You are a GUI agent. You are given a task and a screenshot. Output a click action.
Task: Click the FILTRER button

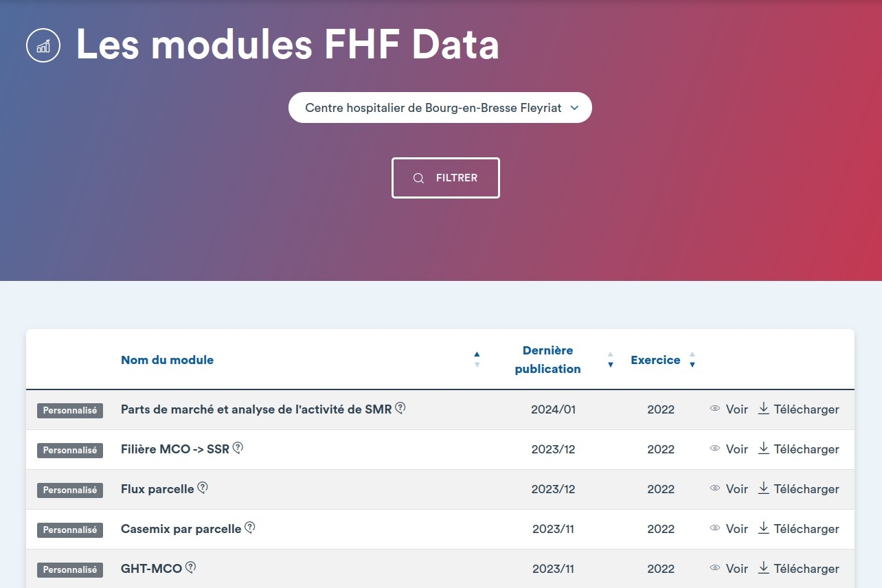point(446,178)
